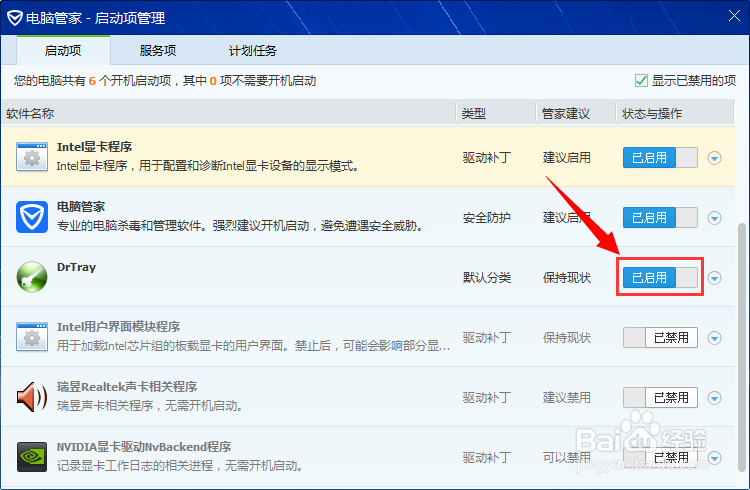This screenshot has width=750, height=490.
Task: Click the Intel显卡程序 title text
Action: click(94, 147)
